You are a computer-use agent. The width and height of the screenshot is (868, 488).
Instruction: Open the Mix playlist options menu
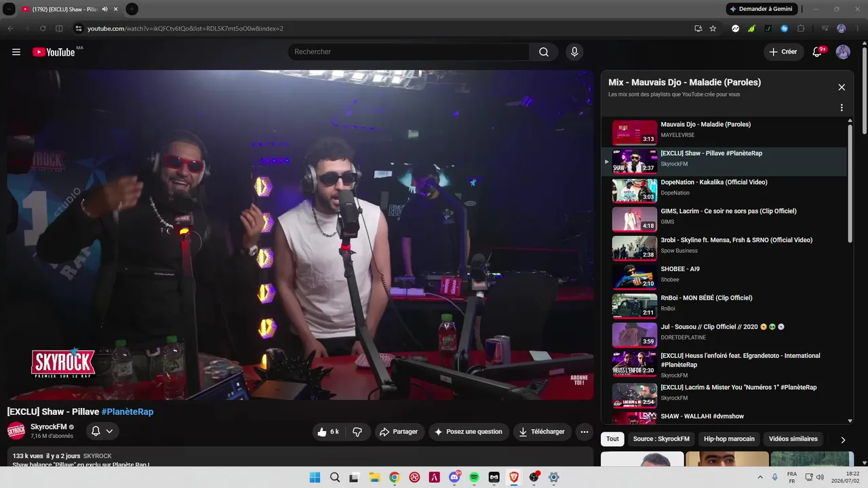pyautogui.click(x=842, y=108)
